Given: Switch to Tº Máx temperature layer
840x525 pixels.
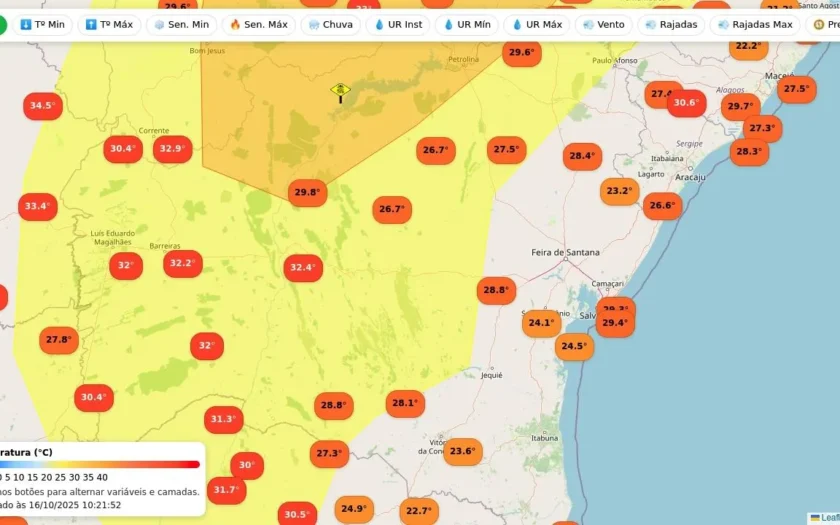Looking at the screenshot, I should click(x=109, y=25).
